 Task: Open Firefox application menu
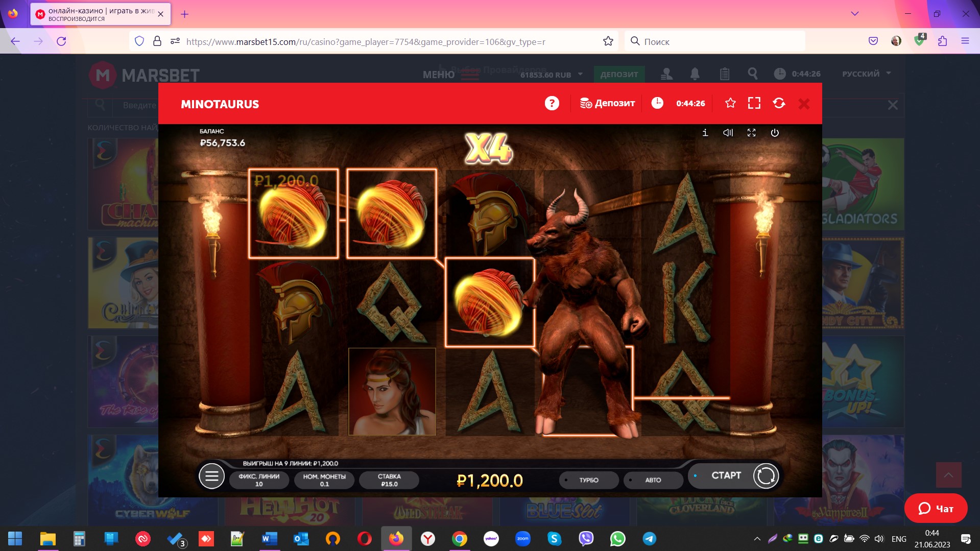tap(965, 41)
